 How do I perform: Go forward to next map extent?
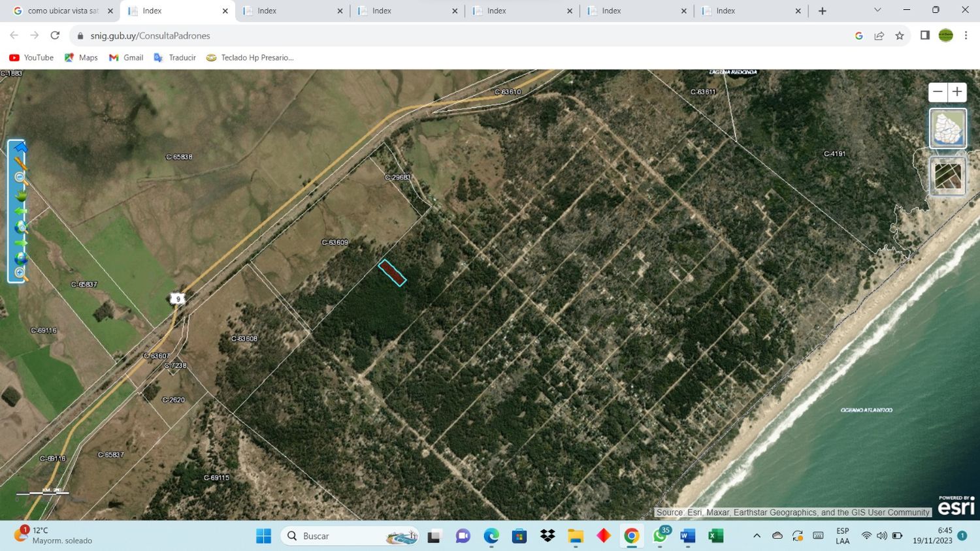coord(20,242)
